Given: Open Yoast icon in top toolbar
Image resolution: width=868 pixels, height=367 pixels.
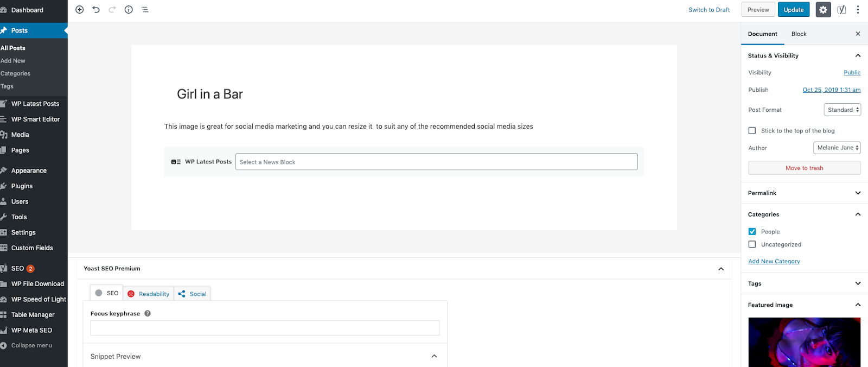Looking at the screenshot, I should (841, 10).
